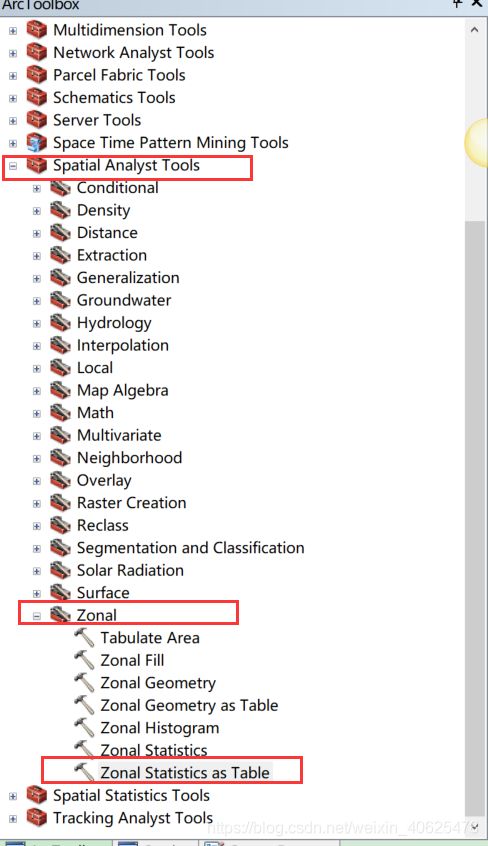Screen dimensions: 488x846
Task: Collapse the Zonal toolset node
Action: (x=37, y=616)
